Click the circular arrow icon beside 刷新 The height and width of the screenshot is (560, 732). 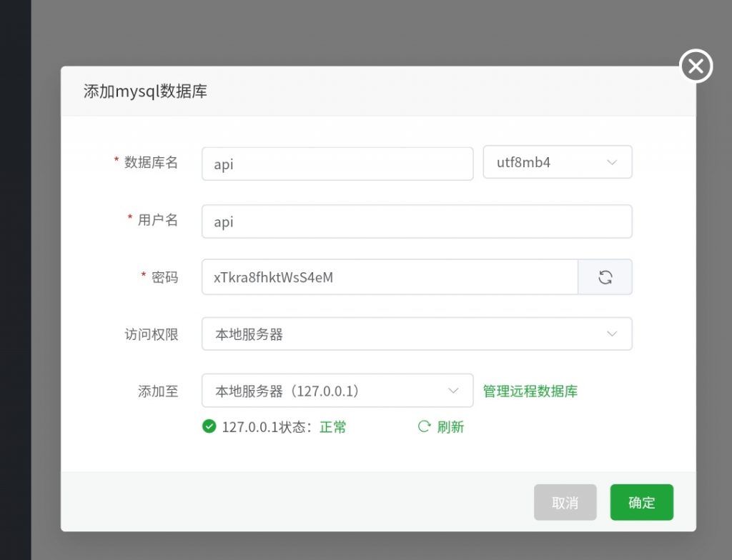424,426
